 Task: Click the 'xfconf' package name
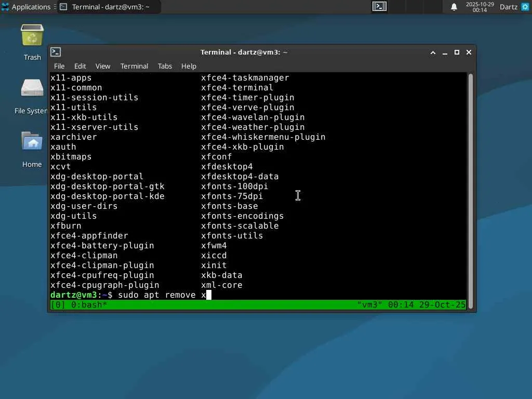coord(217,156)
